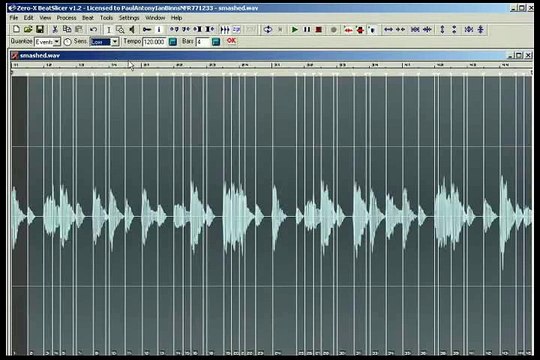
Task: Click the Bars field showing 4
Action: click(202, 42)
